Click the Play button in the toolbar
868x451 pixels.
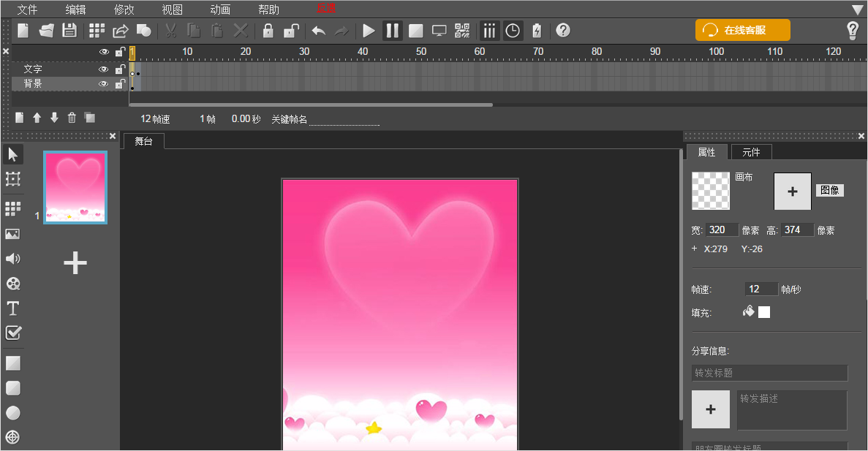[x=369, y=31]
